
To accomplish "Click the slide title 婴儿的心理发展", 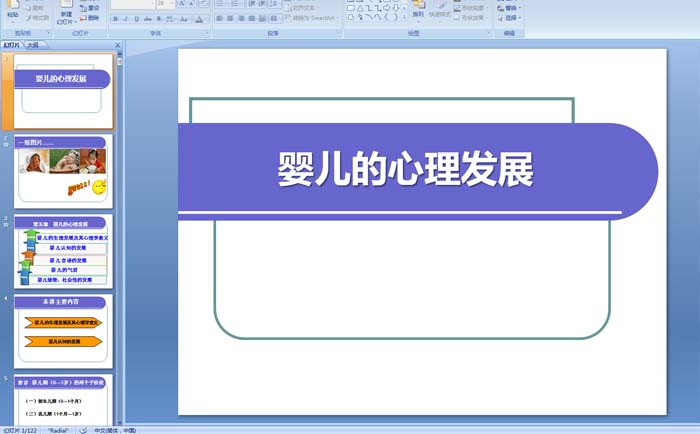I will tap(405, 169).
